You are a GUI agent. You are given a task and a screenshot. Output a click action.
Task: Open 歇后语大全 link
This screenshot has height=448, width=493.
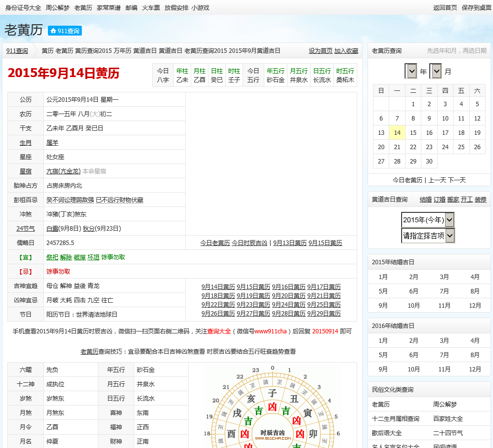click(x=387, y=433)
